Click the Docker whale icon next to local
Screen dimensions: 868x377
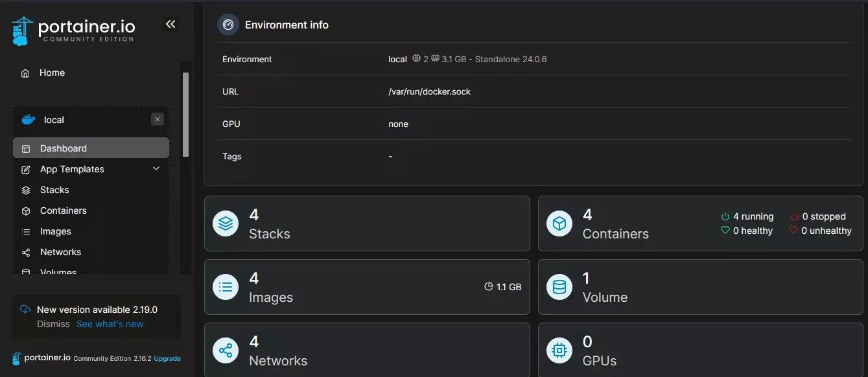click(28, 120)
